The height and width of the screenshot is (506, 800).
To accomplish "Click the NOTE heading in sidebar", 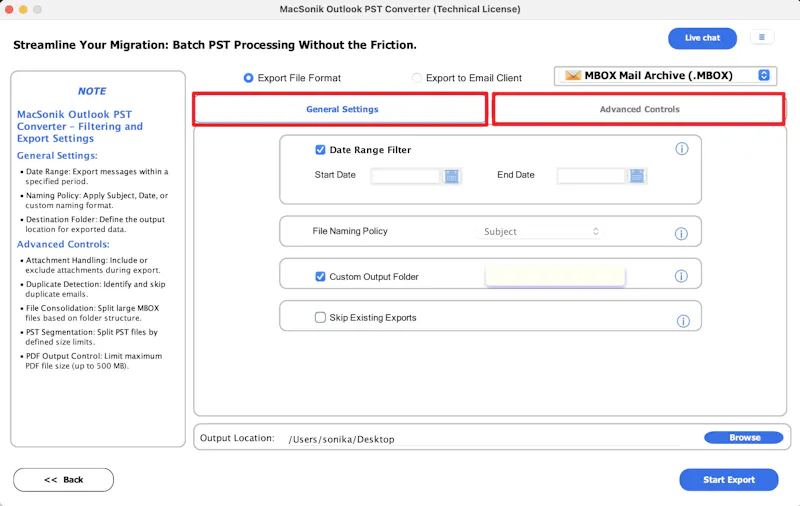I will [92, 91].
